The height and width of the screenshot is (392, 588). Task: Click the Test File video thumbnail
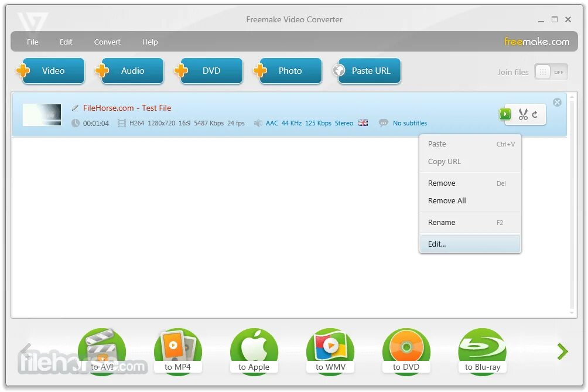click(42, 115)
